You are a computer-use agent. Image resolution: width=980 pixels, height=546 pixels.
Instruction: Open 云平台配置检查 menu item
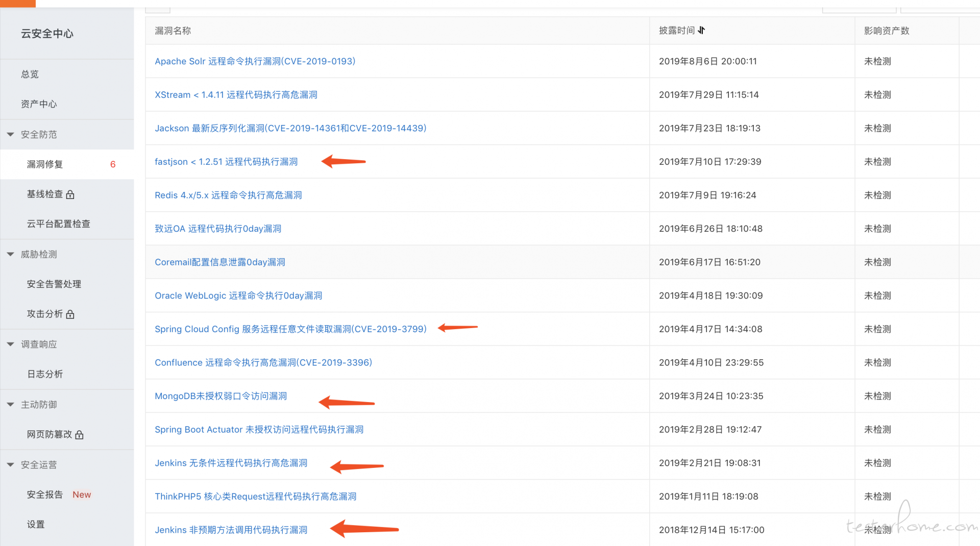click(59, 224)
